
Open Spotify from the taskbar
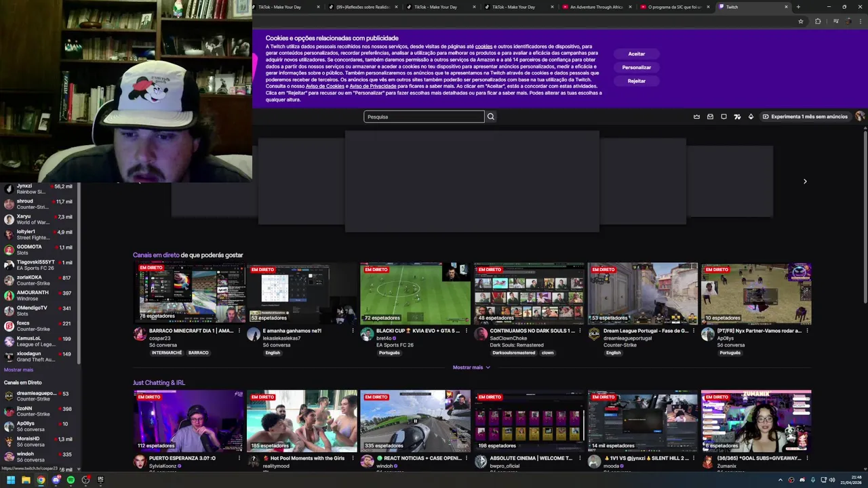(x=71, y=480)
